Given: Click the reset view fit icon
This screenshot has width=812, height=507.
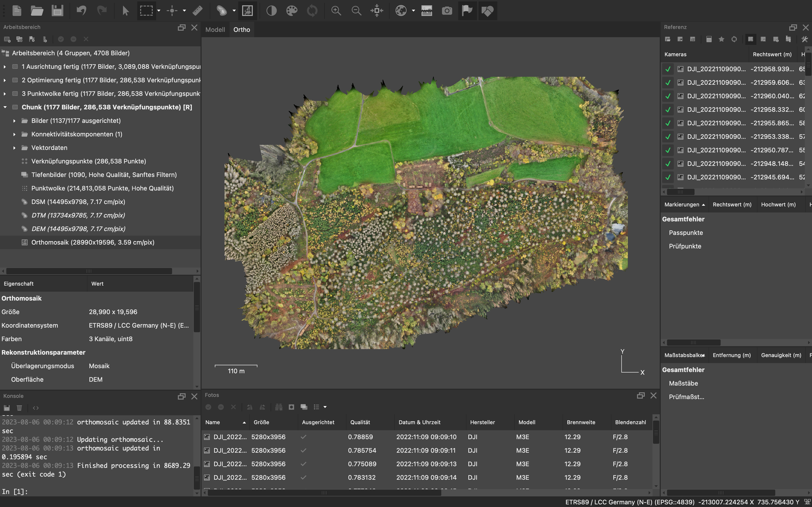Looking at the screenshot, I should coord(377,11).
